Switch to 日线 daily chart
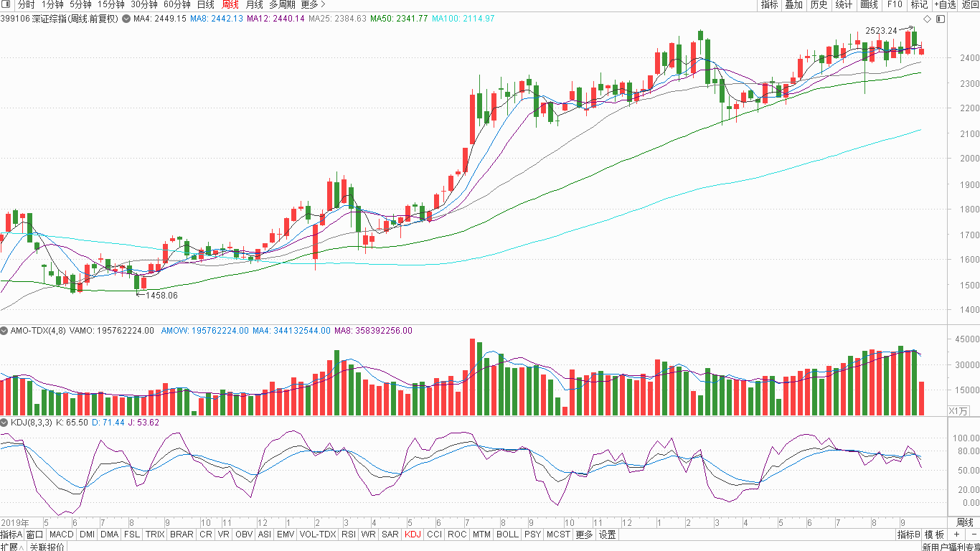The height and width of the screenshot is (551, 980). pyautogui.click(x=206, y=4)
